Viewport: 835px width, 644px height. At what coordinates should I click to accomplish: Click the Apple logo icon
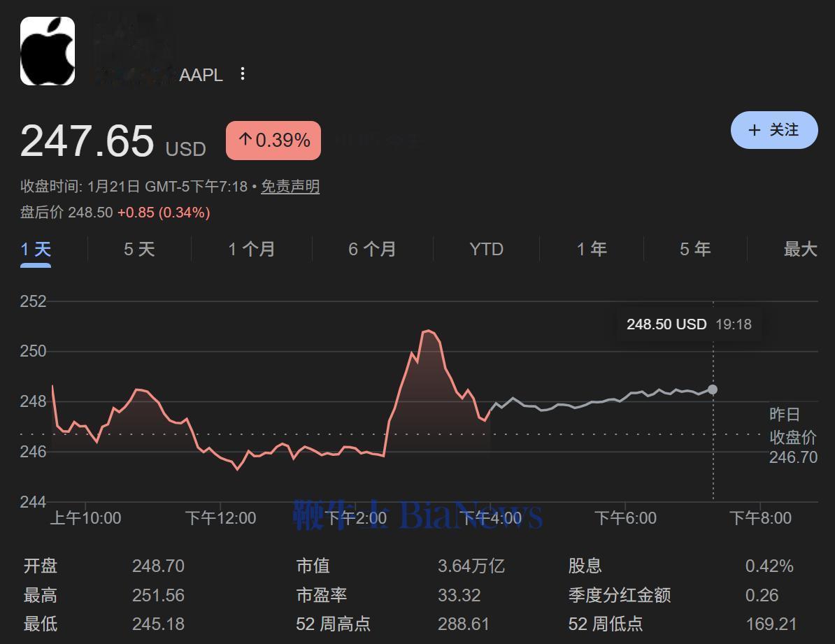tap(48, 51)
